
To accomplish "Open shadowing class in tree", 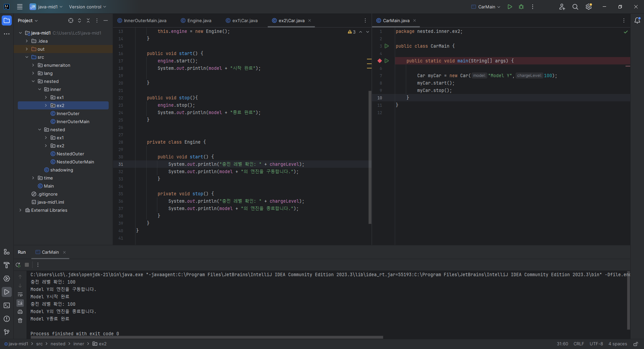I will click(62, 170).
